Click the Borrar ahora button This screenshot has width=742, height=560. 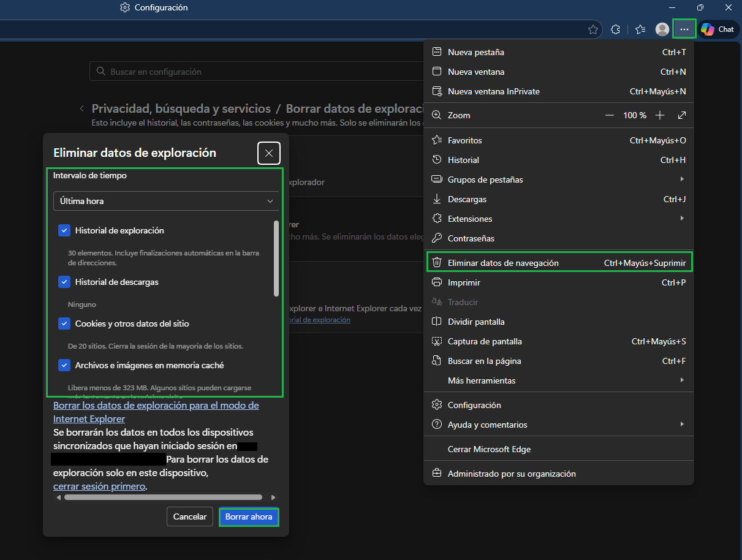point(249,516)
